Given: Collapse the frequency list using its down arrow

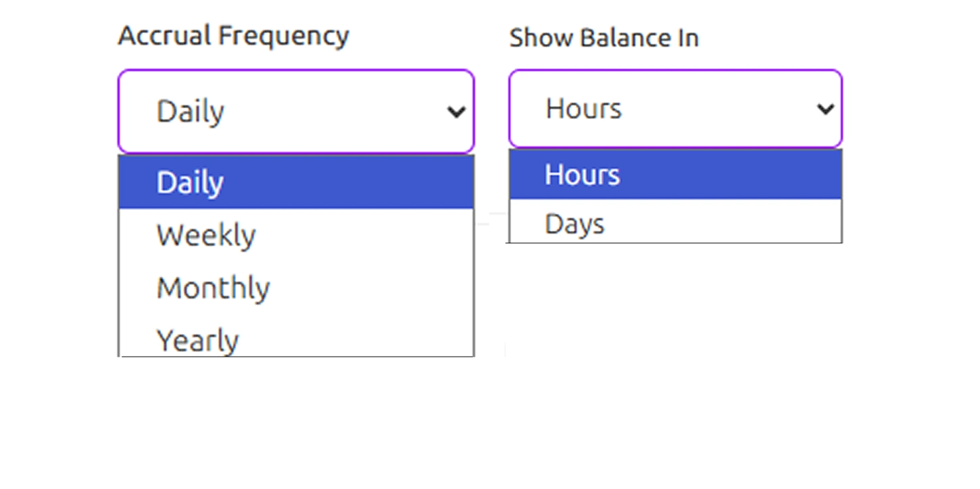Looking at the screenshot, I should [x=457, y=111].
